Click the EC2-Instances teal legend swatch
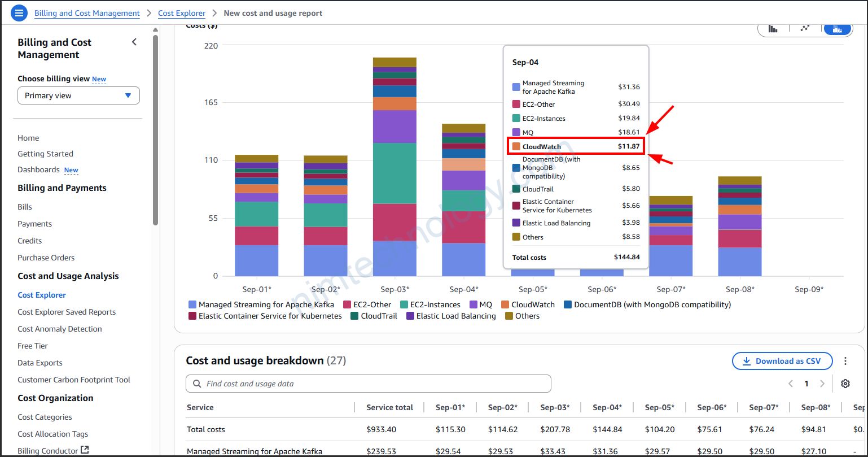This screenshot has height=457, width=868. pos(404,304)
